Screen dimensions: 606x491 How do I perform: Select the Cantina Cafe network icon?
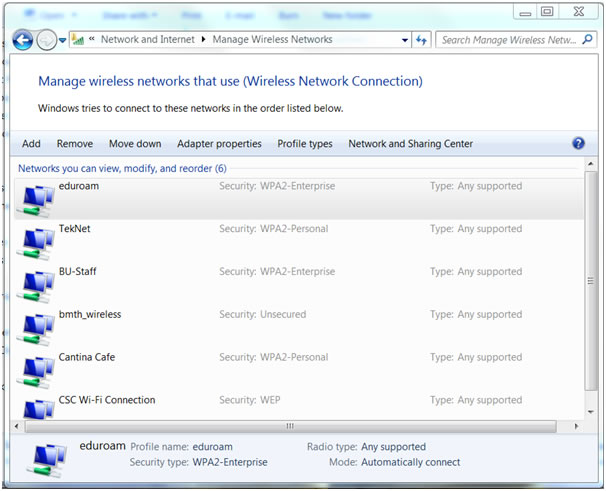pyautogui.click(x=36, y=373)
